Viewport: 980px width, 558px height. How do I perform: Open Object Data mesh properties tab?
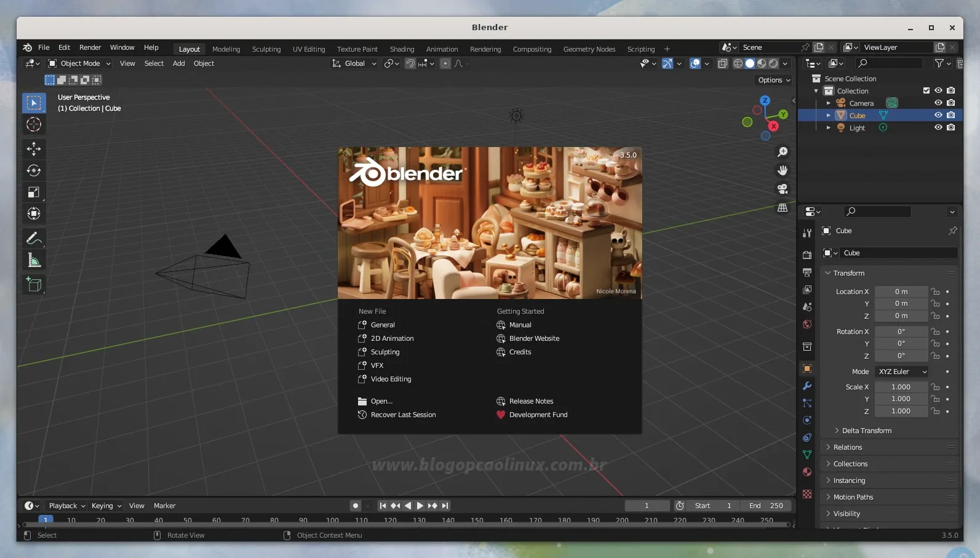[807, 455]
